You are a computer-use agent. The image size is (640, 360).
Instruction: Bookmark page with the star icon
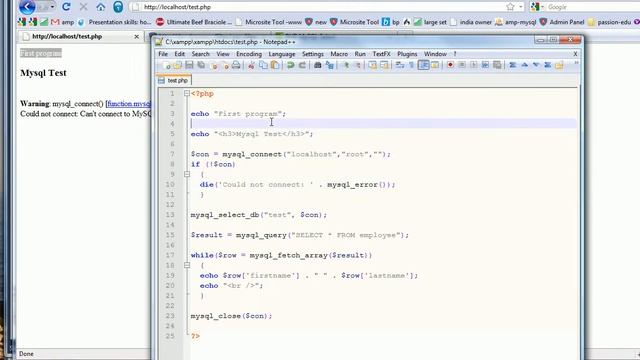tap(510, 7)
